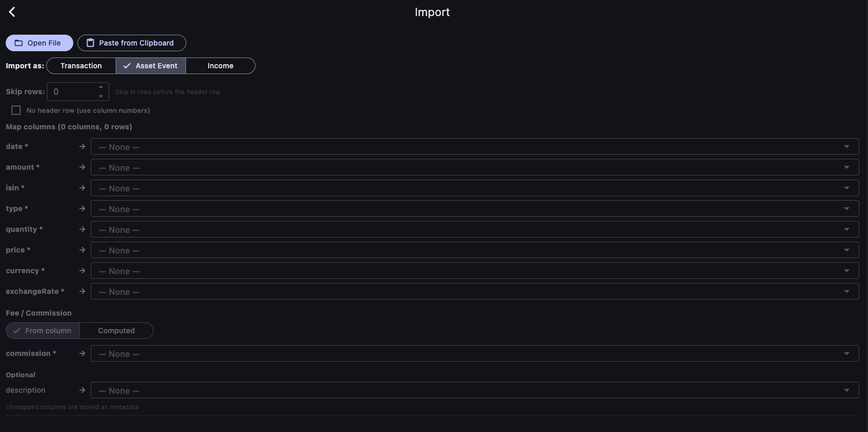Expand the isin column mapping dropdown

pyautogui.click(x=474, y=188)
